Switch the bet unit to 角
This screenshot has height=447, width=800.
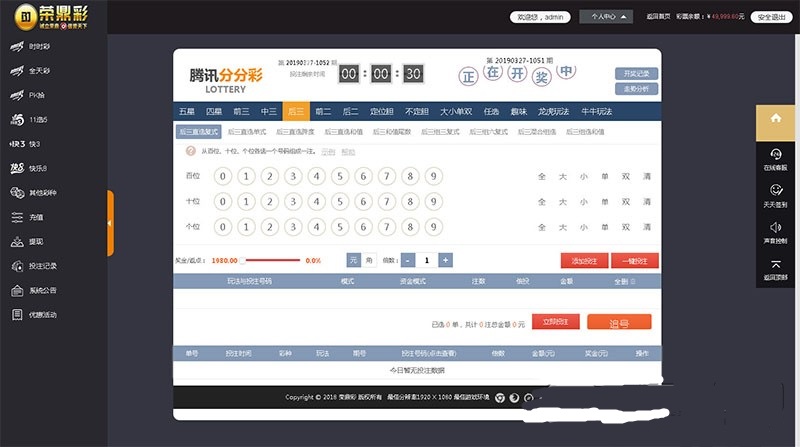368,260
